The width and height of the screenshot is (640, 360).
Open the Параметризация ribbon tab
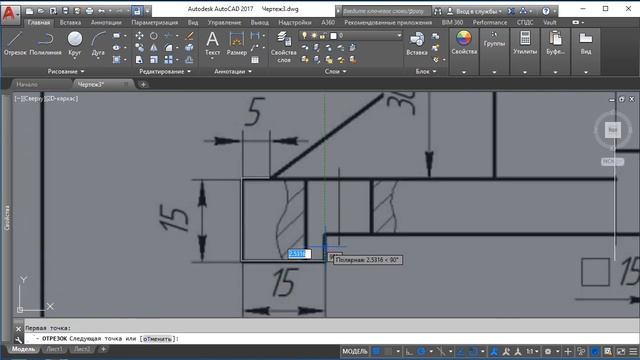coord(155,22)
